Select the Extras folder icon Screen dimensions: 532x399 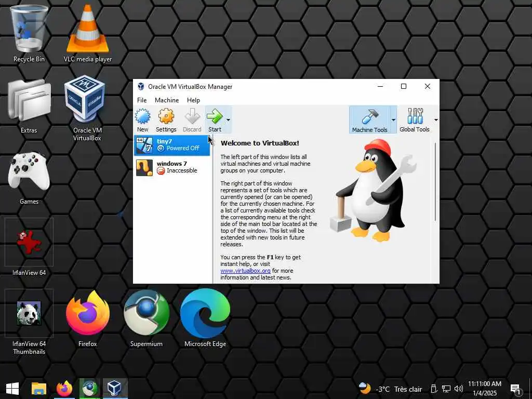pos(29,106)
